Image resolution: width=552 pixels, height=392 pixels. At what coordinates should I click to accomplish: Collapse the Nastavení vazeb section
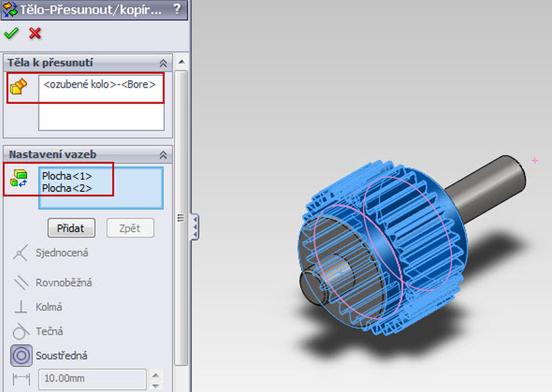[x=163, y=155]
